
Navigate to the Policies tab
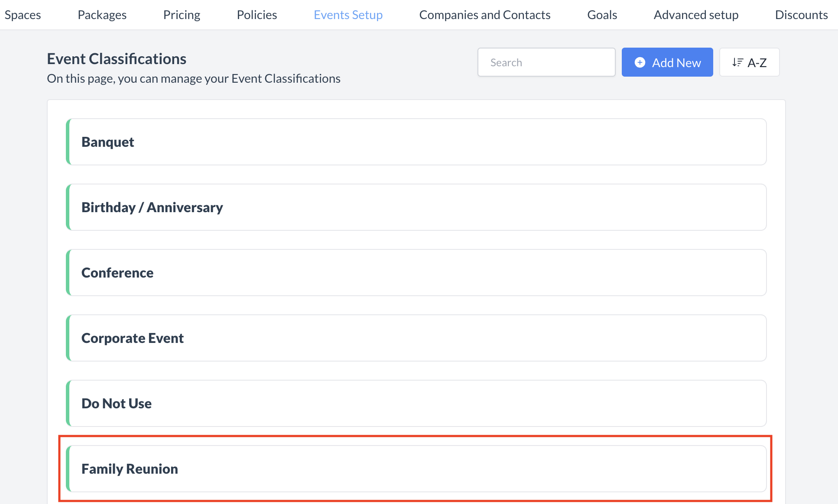coord(257,14)
